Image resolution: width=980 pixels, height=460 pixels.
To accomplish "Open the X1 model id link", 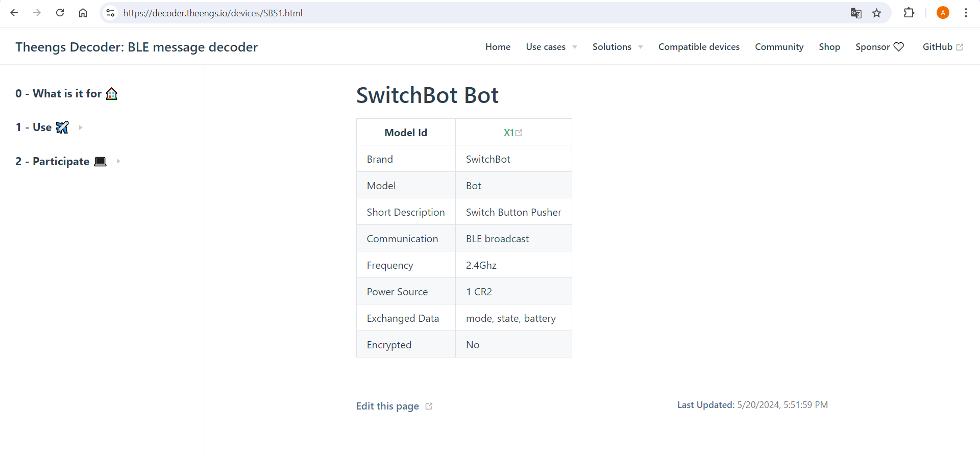I will 508,133.
